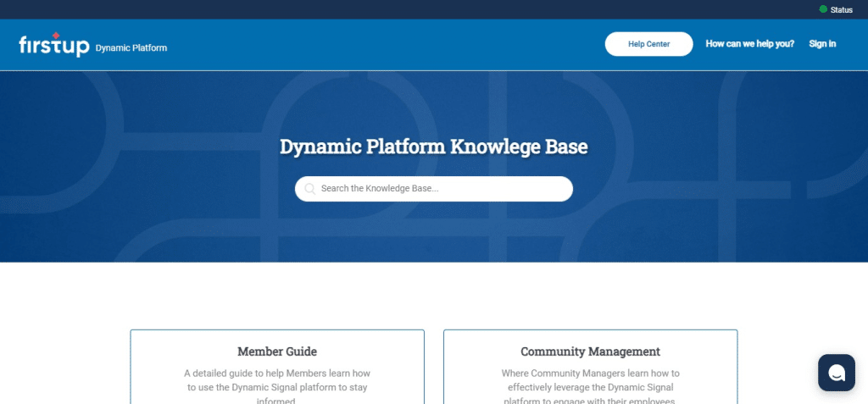Open the 'How can we help you?' menu item
868x404 pixels.
point(749,44)
